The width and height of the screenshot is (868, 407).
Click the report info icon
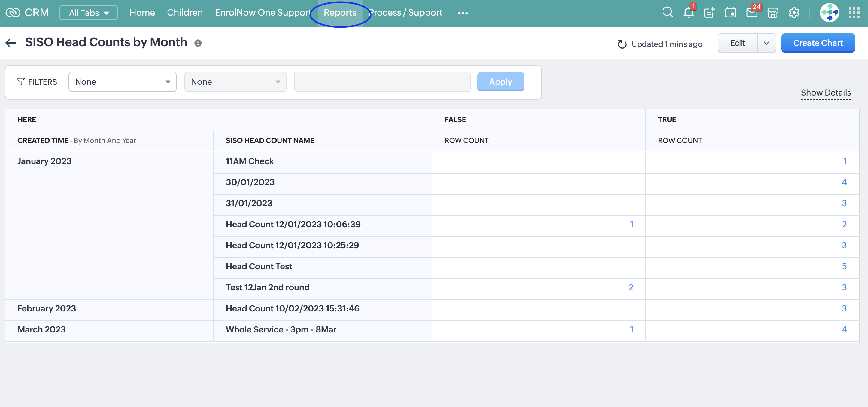click(x=198, y=43)
